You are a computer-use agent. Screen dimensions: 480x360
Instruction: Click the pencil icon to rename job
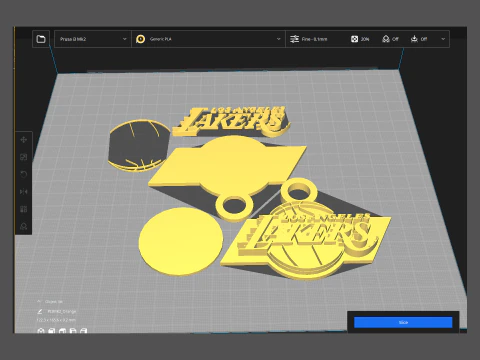pyautogui.click(x=40, y=311)
